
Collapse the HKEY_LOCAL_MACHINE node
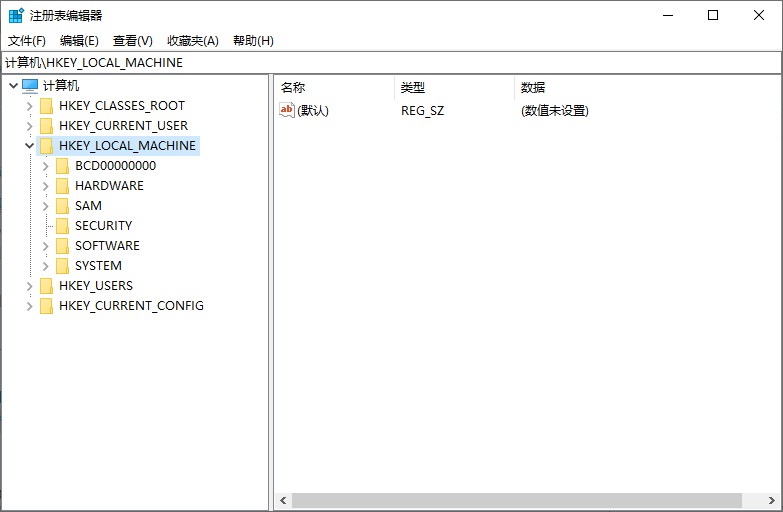29,146
